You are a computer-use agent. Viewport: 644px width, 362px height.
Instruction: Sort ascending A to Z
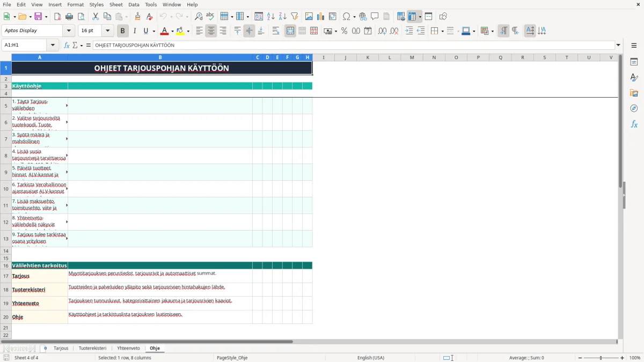coord(270,17)
